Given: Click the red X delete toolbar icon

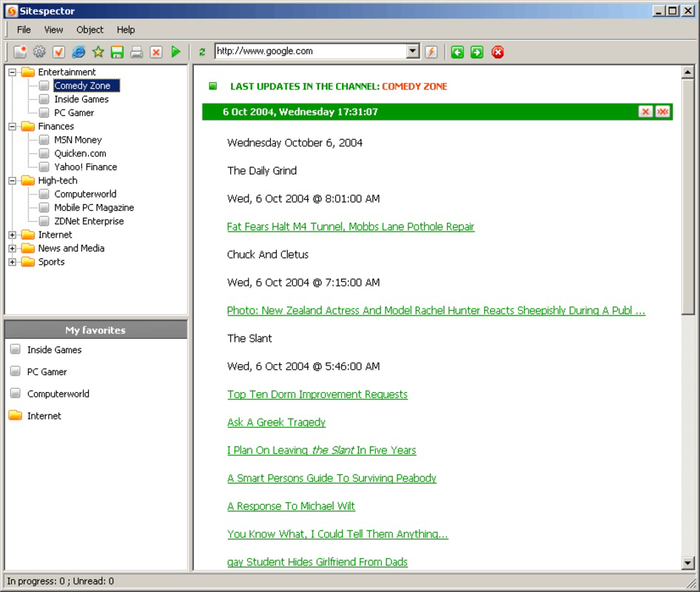Looking at the screenshot, I should tap(156, 52).
